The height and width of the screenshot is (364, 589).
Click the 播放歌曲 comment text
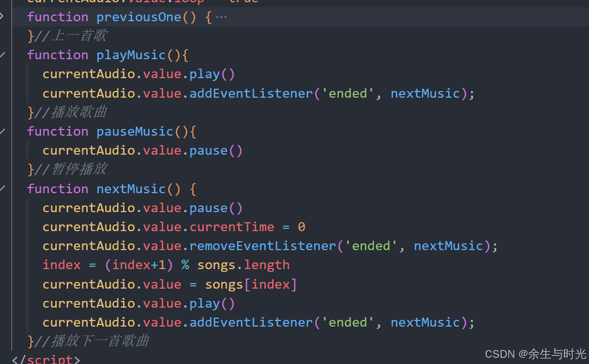81,112
